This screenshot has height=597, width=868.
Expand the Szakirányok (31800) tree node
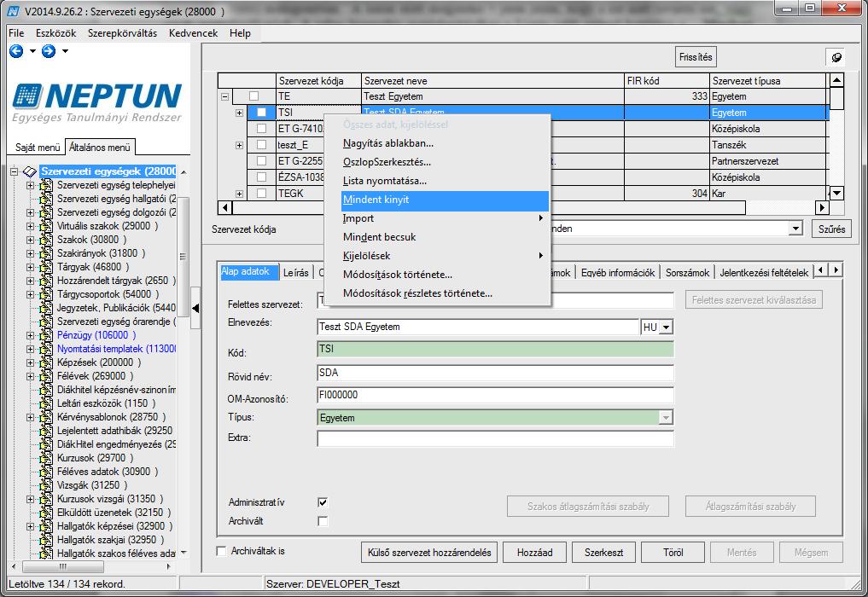pyautogui.click(x=31, y=253)
